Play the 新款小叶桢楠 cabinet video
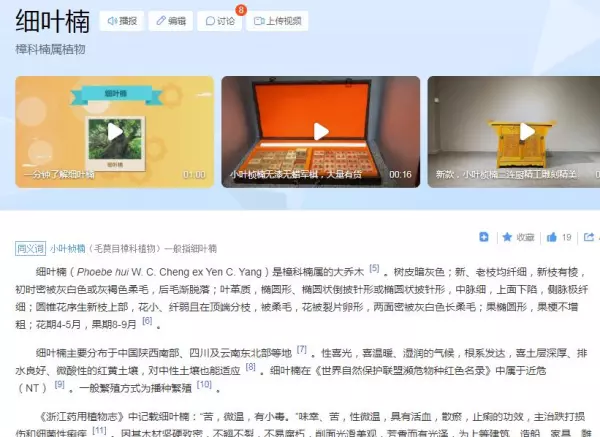Viewport: 600px width, 437px height. [527, 132]
